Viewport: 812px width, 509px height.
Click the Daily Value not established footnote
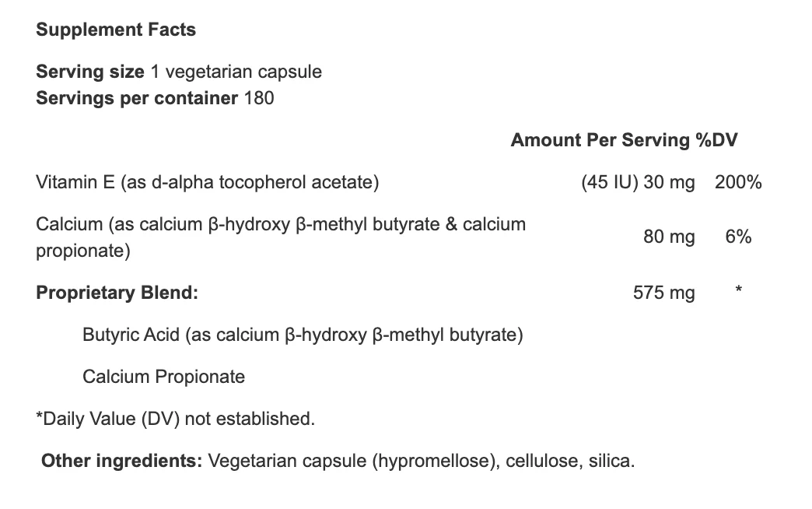pyautogui.click(x=176, y=419)
